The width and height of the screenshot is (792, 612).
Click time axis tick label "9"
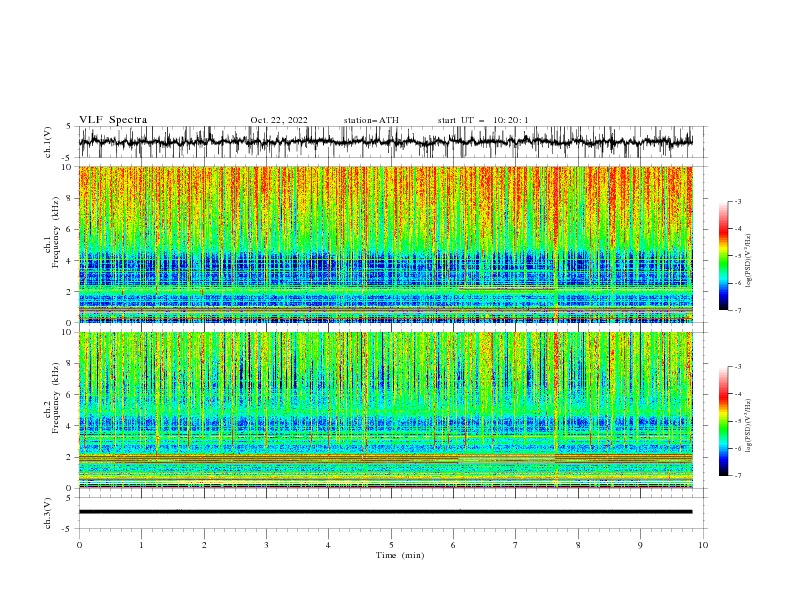coord(640,545)
